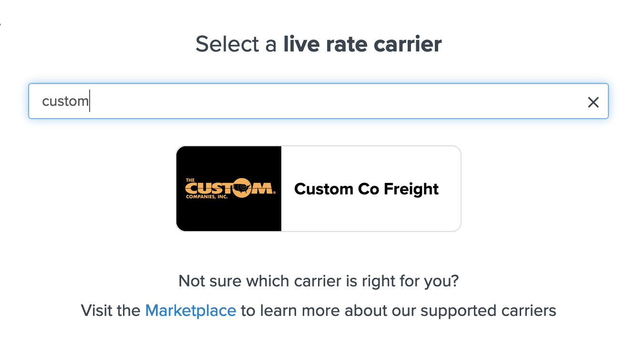Screen dimensions: 637x364
Task: Click the "Custom Co Freight" label text
Action: pyautogui.click(x=366, y=189)
